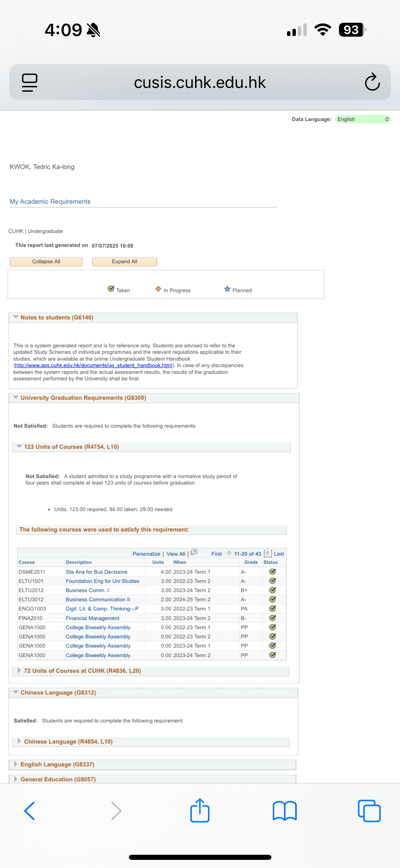
Task: Jump to Last page of courses
Action: [279, 554]
